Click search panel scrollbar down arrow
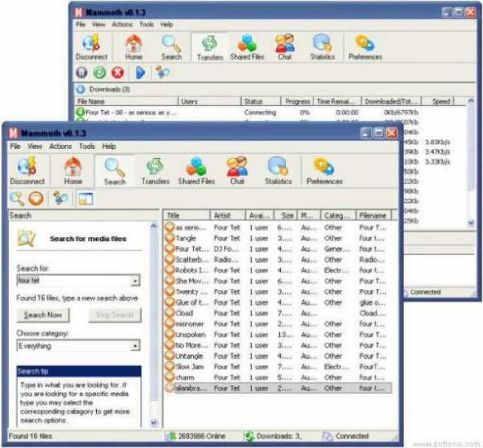The image size is (483, 448). (154, 422)
